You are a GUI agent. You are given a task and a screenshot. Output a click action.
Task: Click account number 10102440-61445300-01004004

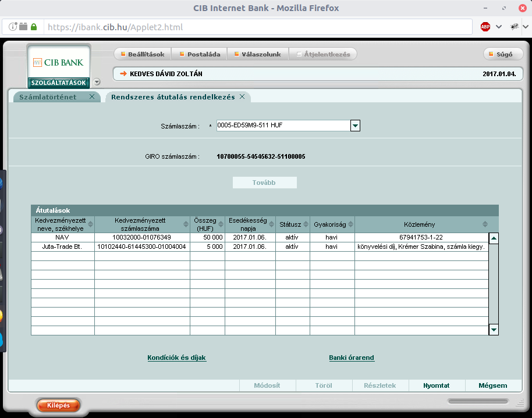click(141, 246)
